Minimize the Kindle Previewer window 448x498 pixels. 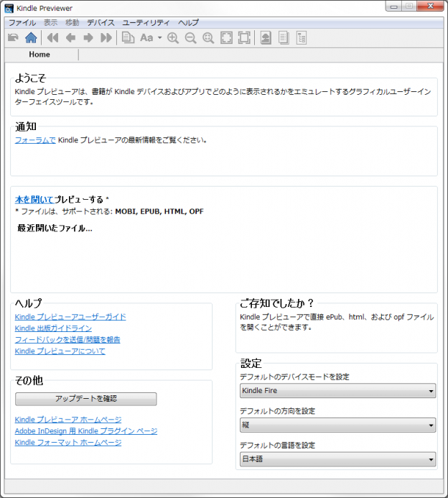pyautogui.click(x=393, y=6)
